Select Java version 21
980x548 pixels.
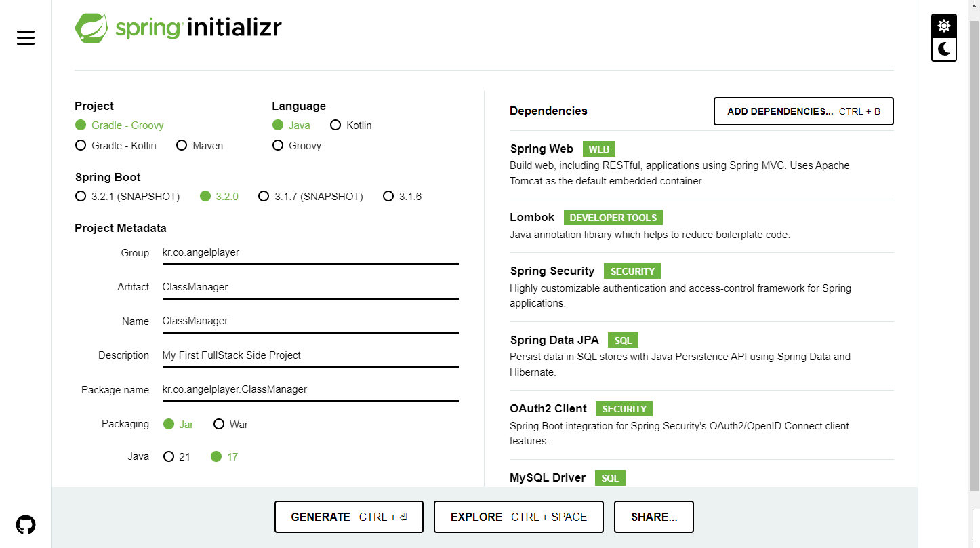click(177, 457)
